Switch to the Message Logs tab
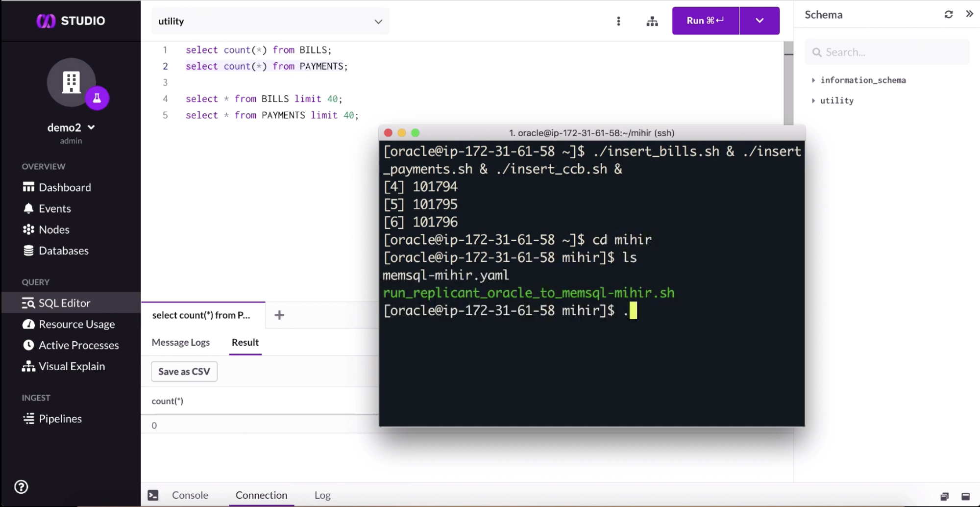The width and height of the screenshot is (980, 507). pos(180,342)
